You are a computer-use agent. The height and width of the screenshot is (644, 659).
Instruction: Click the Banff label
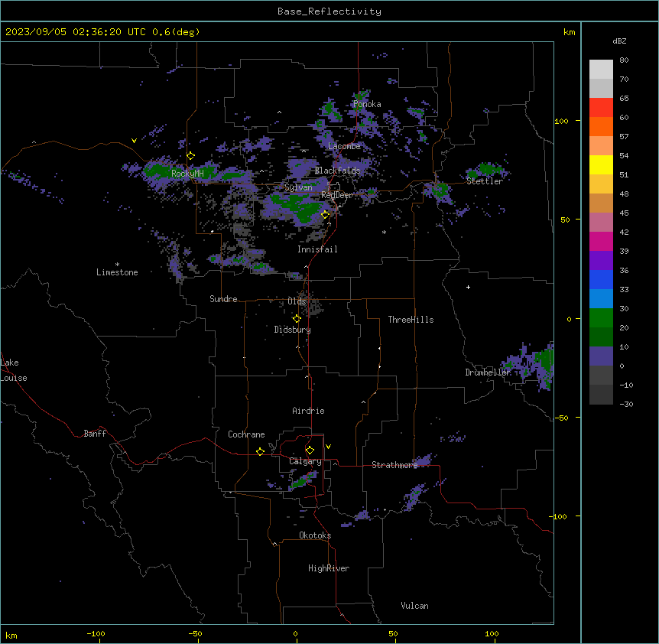coord(95,434)
